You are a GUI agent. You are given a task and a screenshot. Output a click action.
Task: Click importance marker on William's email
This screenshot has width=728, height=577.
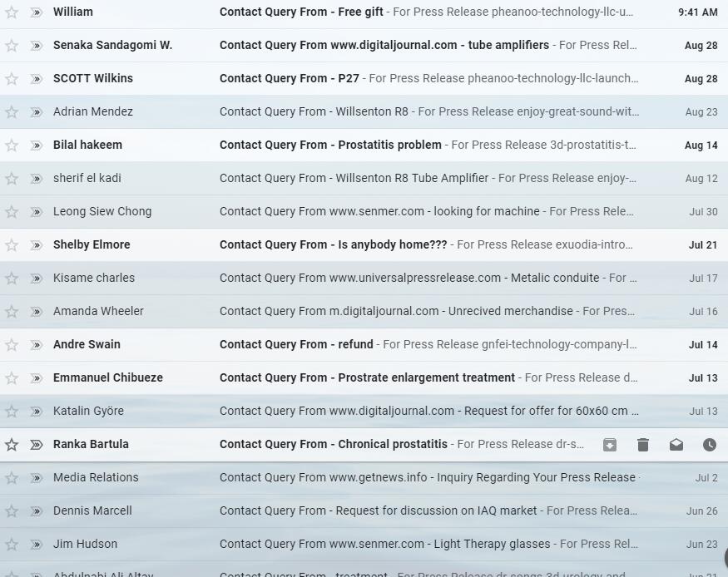(36, 12)
